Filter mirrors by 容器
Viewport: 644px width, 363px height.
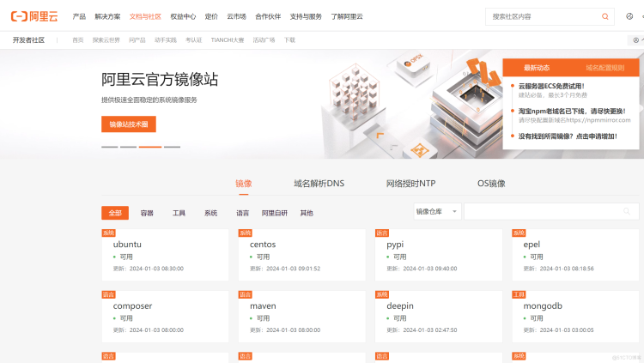pos(147,213)
